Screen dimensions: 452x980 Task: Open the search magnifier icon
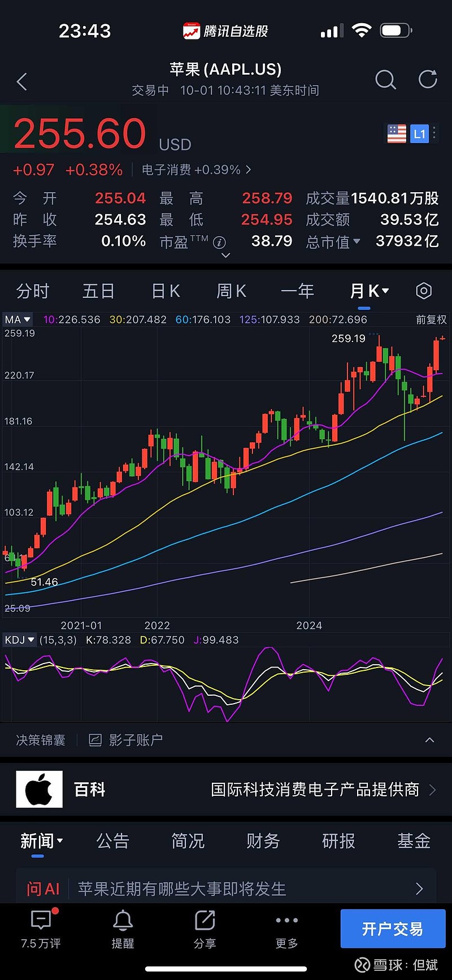click(385, 80)
